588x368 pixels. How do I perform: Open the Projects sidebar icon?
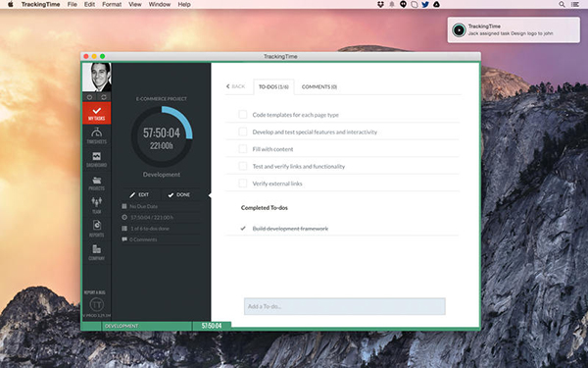coord(97,183)
